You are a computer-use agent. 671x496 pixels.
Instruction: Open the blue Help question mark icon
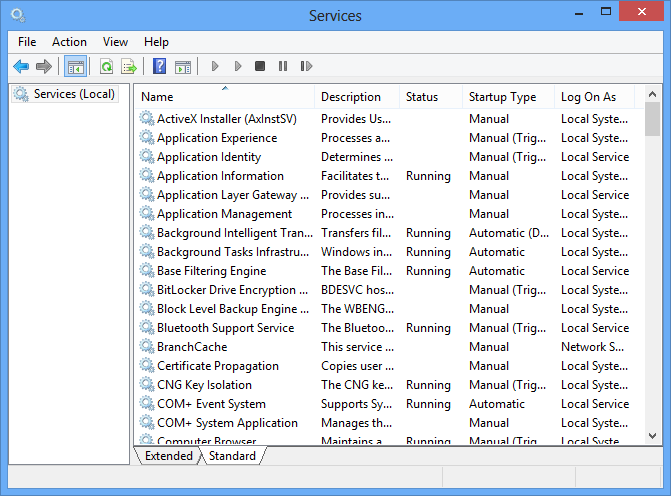[159, 66]
